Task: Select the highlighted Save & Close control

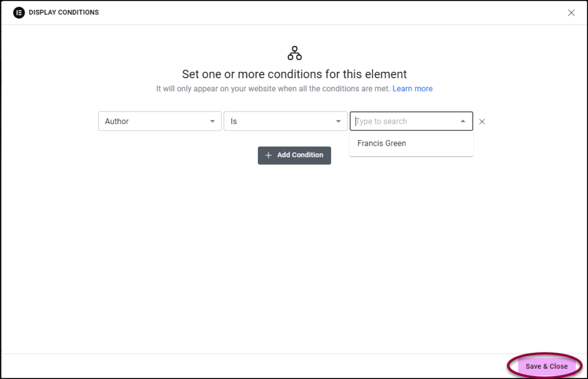Action: tap(545, 366)
